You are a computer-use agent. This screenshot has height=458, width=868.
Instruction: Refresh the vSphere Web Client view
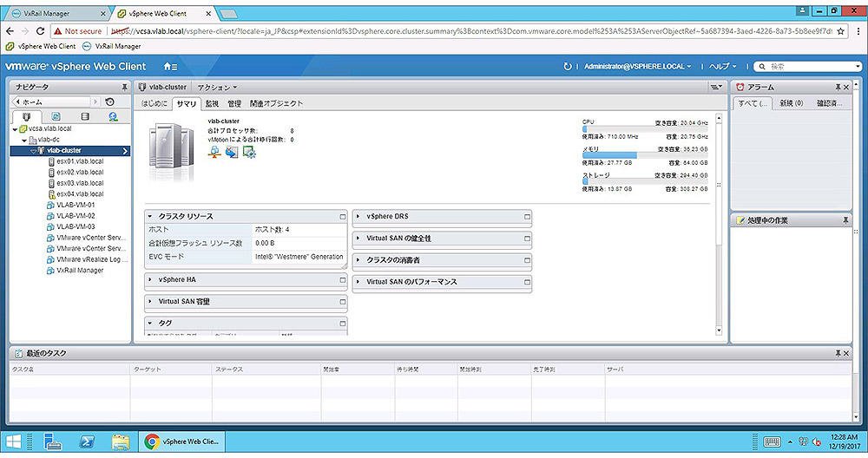[x=568, y=67]
